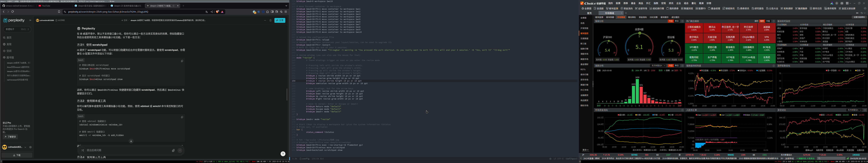Expand Perplexity csfreebird63 account chevron
868x163 pixels.
pyautogui.click(x=25, y=147)
